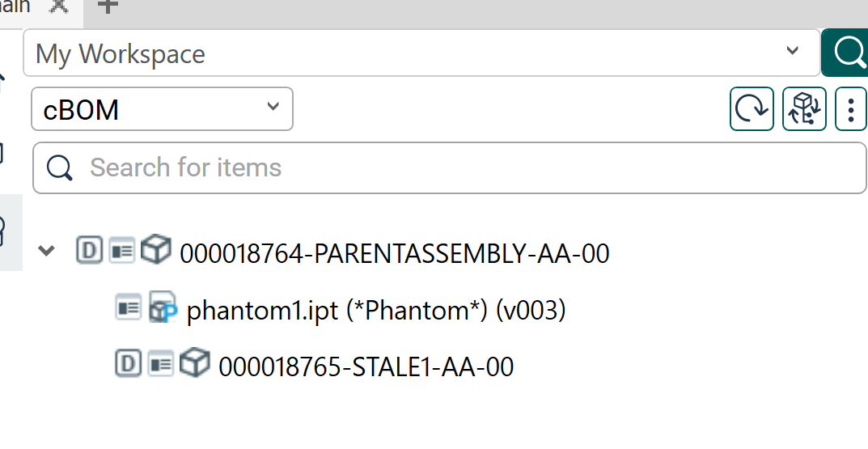Click the D badge on PARENTASSEMBLY row
The height and width of the screenshot is (449, 868).
point(89,251)
